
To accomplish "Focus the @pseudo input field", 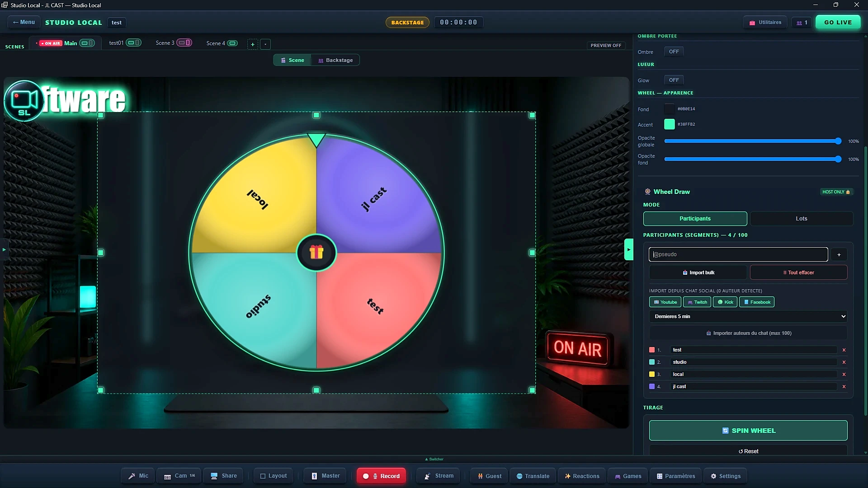I will 738,254.
